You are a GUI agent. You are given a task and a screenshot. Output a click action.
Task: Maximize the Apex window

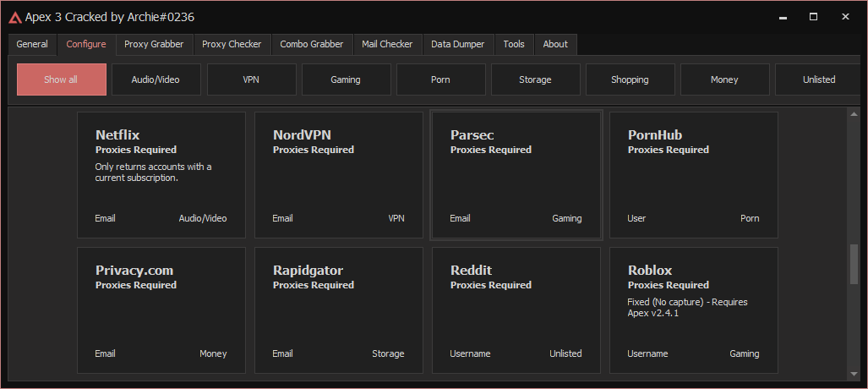click(813, 17)
